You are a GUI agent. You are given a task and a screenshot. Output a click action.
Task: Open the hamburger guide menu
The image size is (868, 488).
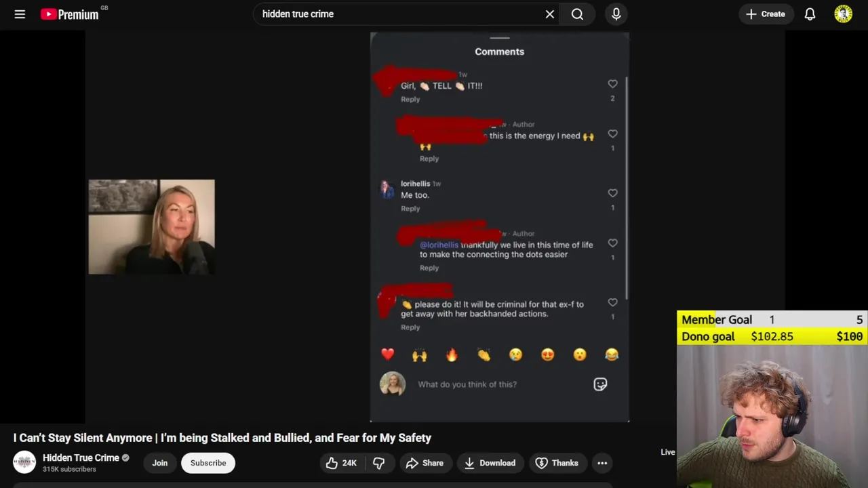20,14
